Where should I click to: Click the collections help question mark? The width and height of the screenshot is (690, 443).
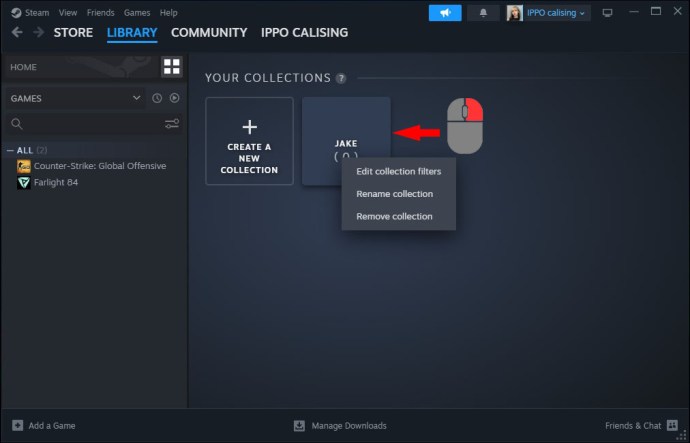[x=341, y=78]
